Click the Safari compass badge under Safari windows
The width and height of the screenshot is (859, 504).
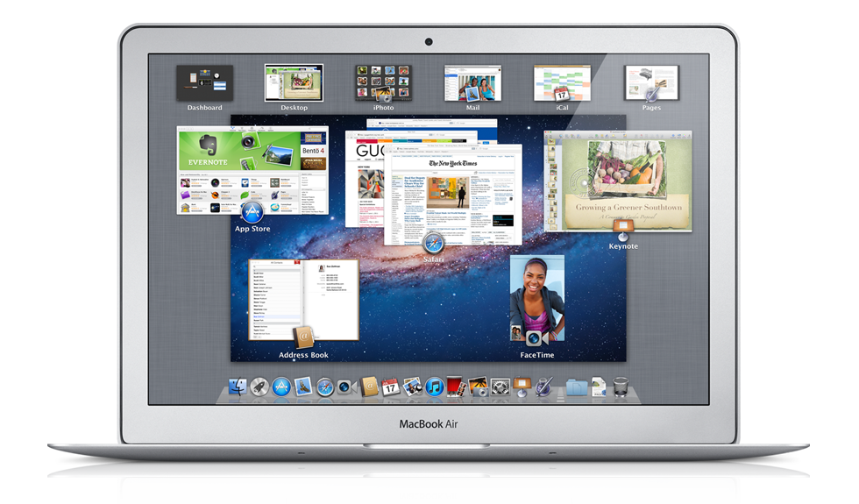tap(433, 243)
